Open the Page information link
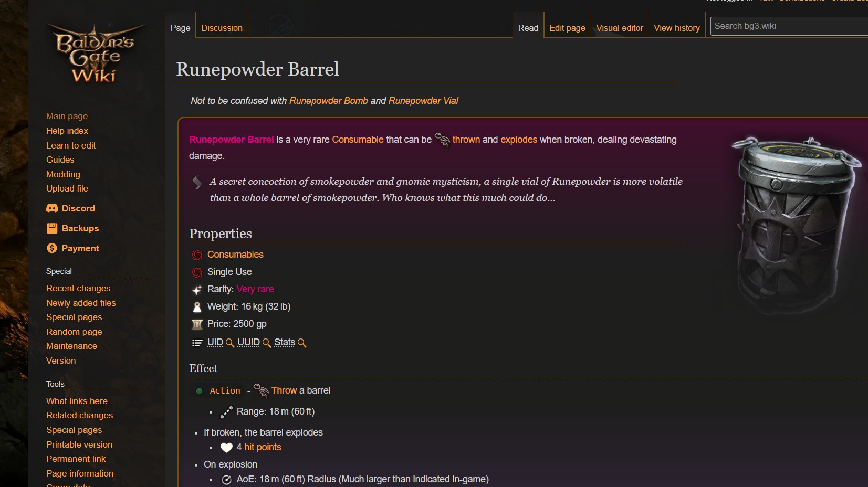The height and width of the screenshot is (487, 868). 80,473
